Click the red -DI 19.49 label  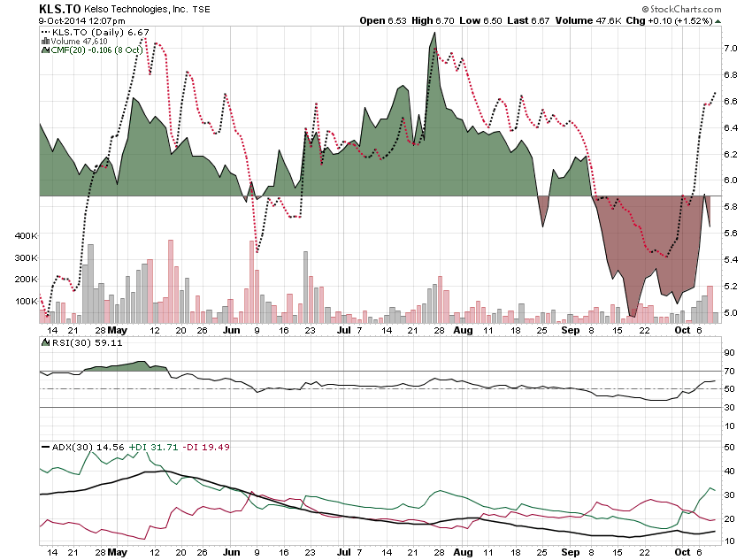[206, 447]
